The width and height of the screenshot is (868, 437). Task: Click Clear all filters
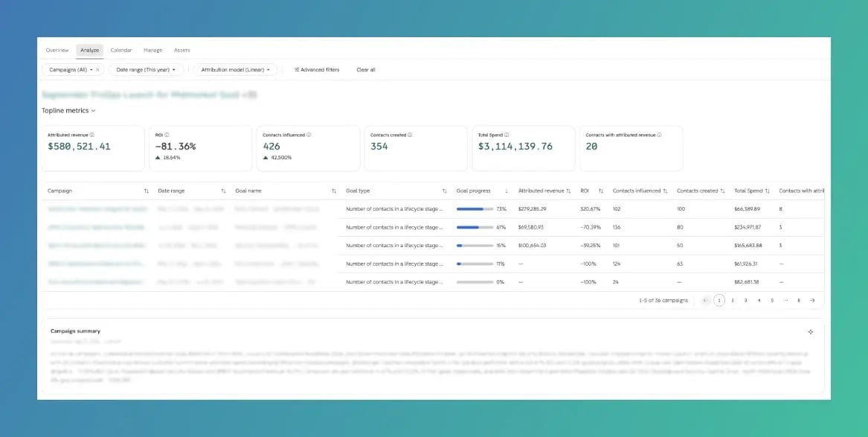(366, 70)
